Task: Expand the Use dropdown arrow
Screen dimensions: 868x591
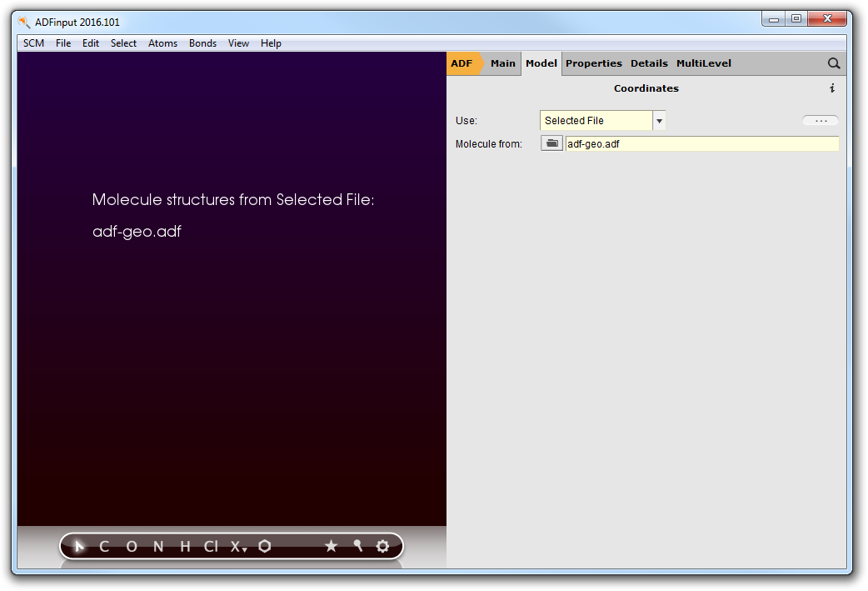Action: pyautogui.click(x=659, y=121)
